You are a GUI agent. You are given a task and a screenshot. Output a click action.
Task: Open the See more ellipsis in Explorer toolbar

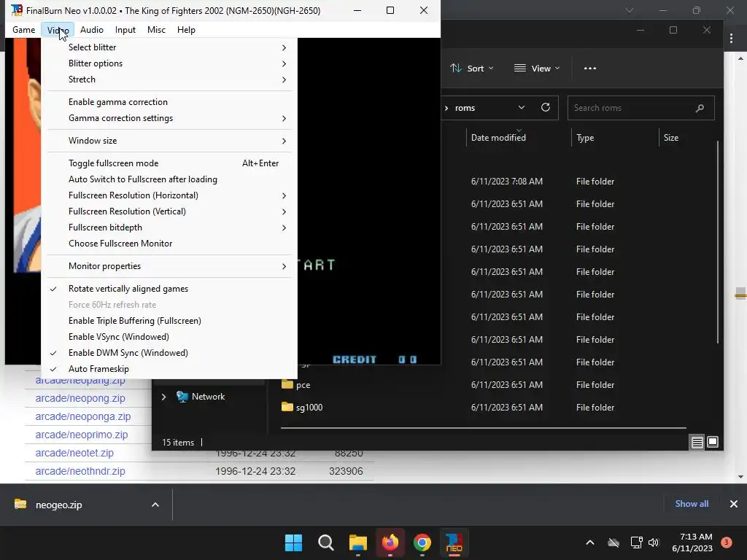(x=589, y=68)
